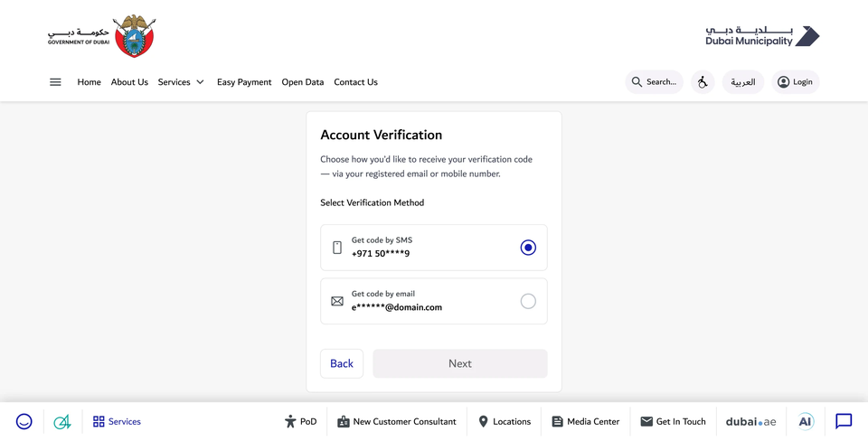Image resolution: width=868 pixels, height=441 pixels.
Task: Open the Contact Us menu item
Action: click(x=355, y=82)
